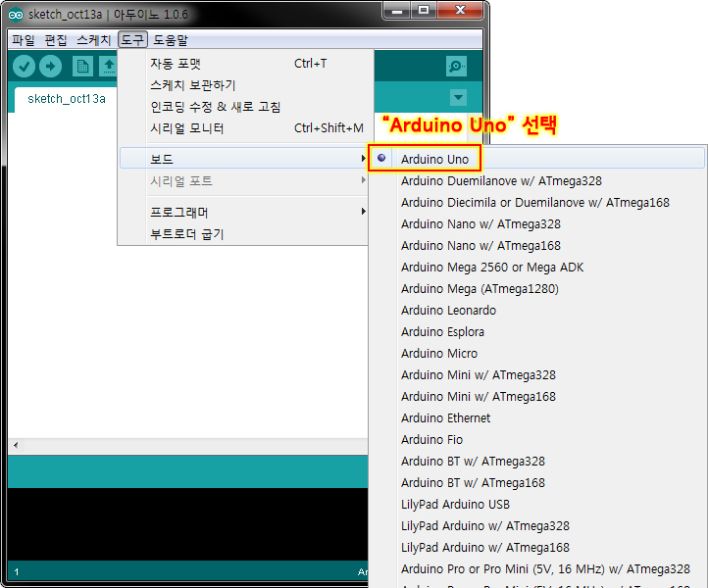Pick Arduino Mega 2560 or Mega ADK
708x588 pixels.
click(x=492, y=267)
